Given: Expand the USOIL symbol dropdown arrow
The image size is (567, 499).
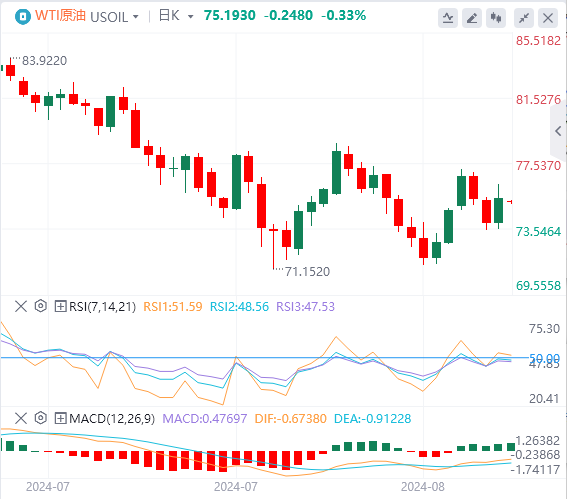Looking at the screenshot, I should [x=136, y=17].
